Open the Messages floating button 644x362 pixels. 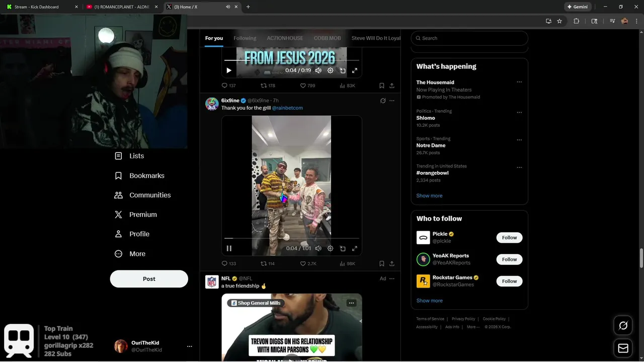click(623, 348)
